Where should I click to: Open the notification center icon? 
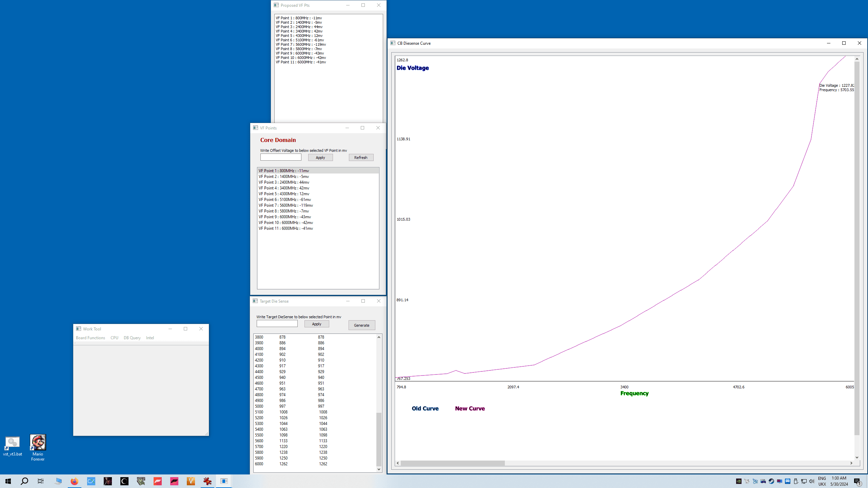tap(857, 481)
